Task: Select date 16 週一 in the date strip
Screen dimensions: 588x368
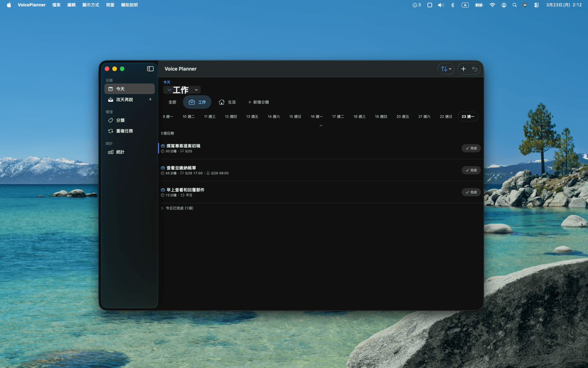Action: point(316,117)
